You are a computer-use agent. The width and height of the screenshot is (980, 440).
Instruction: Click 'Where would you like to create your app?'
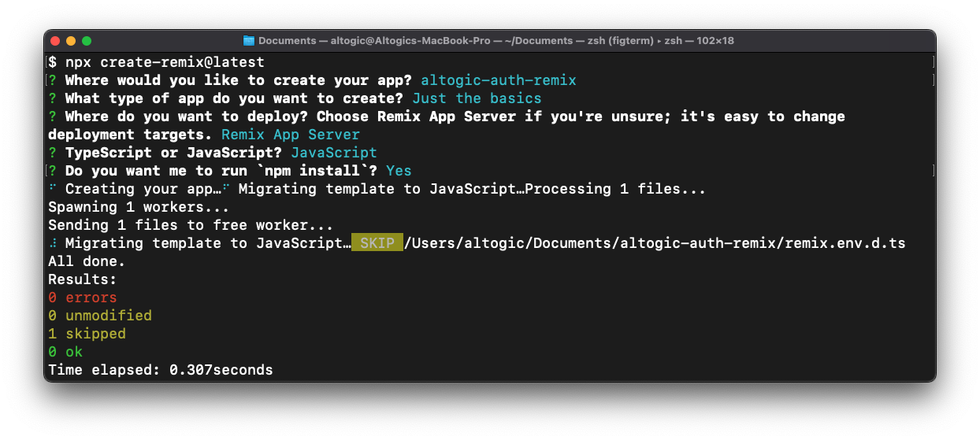click(x=239, y=79)
